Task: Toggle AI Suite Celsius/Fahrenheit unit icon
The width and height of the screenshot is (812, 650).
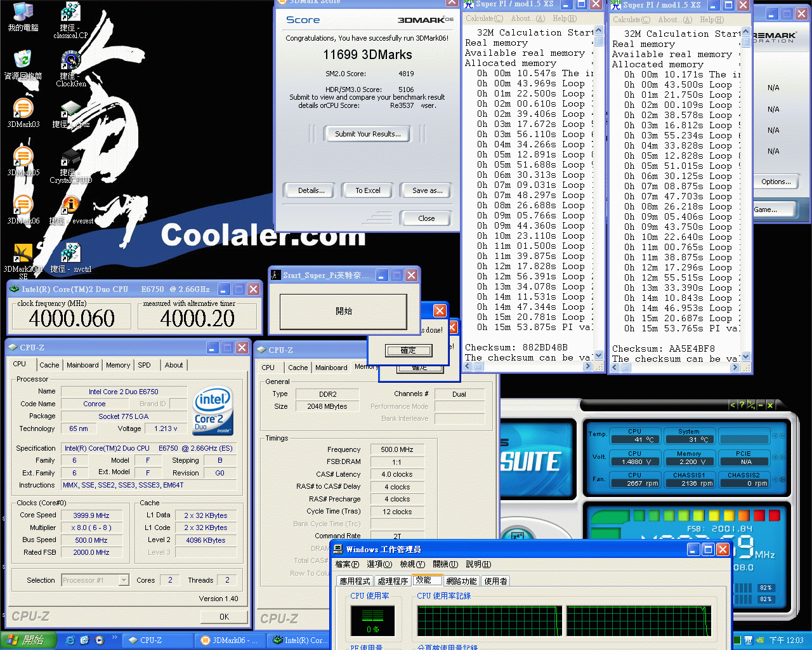Action: (x=751, y=404)
